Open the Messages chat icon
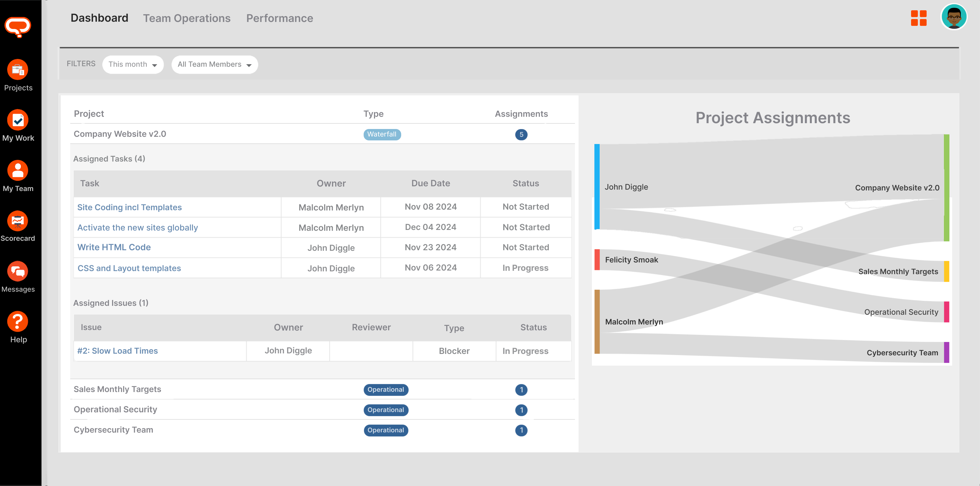 click(x=18, y=271)
